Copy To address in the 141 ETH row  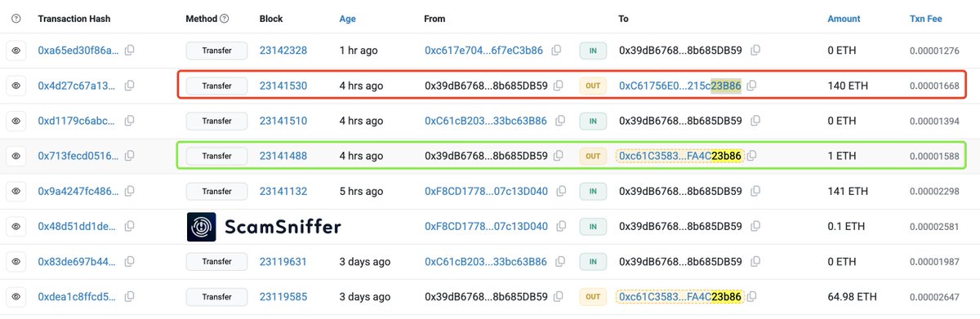[755, 191]
